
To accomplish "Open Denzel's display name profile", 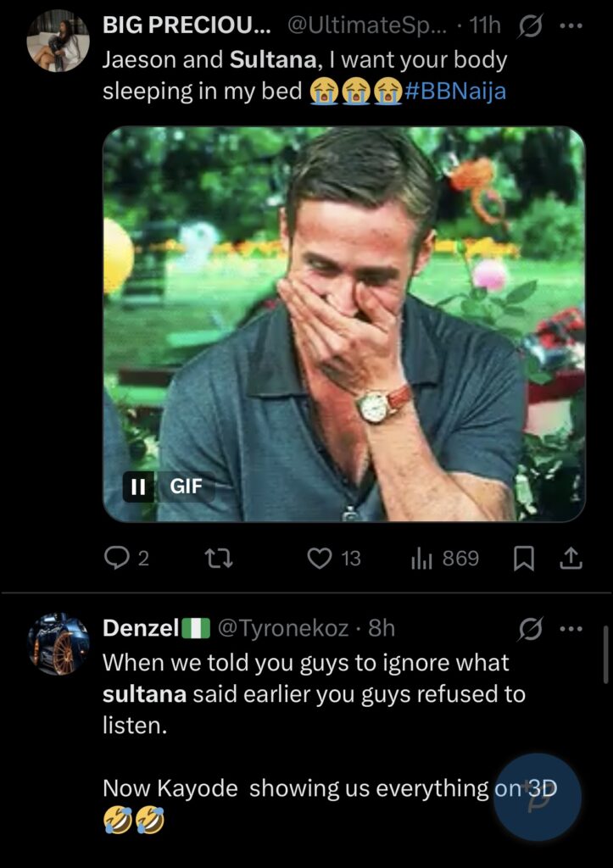I will tap(140, 628).
